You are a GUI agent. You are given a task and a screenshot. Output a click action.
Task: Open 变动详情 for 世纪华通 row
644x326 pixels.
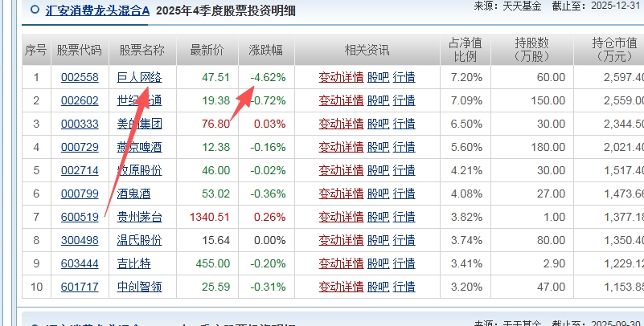pos(342,100)
